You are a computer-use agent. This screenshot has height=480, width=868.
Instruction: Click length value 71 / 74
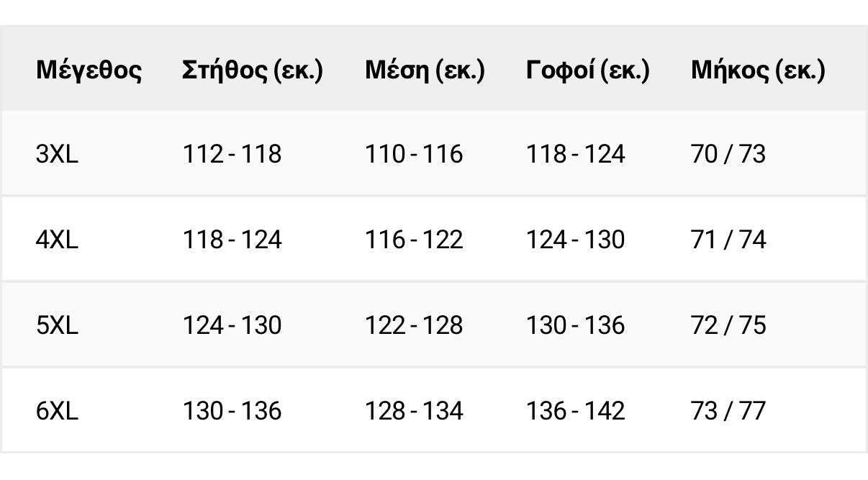coord(728,240)
